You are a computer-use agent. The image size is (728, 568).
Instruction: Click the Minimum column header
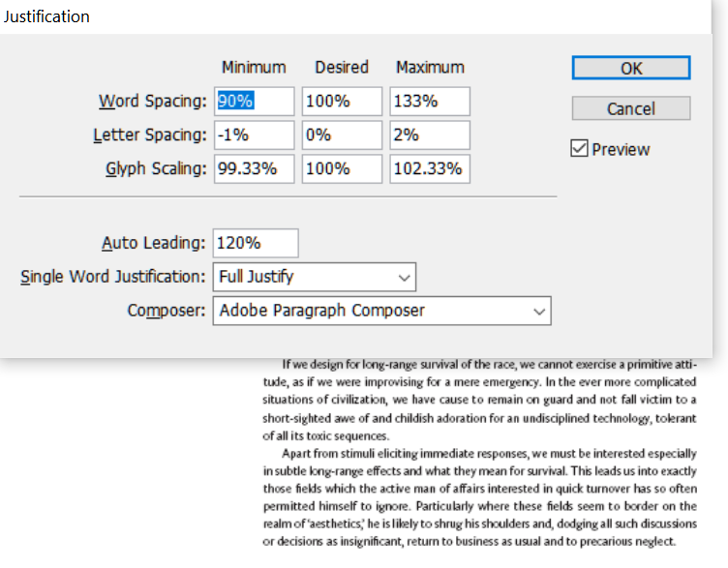(x=254, y=68)
